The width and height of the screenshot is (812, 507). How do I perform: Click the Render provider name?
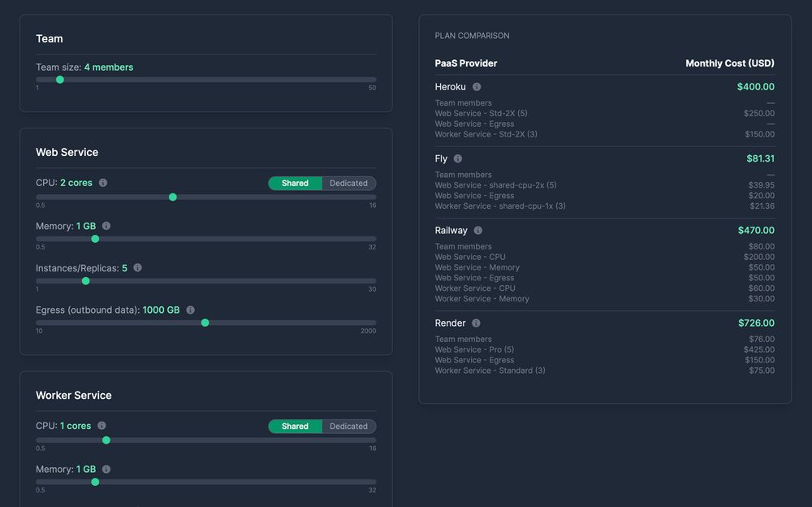click(x=450, y=323)
